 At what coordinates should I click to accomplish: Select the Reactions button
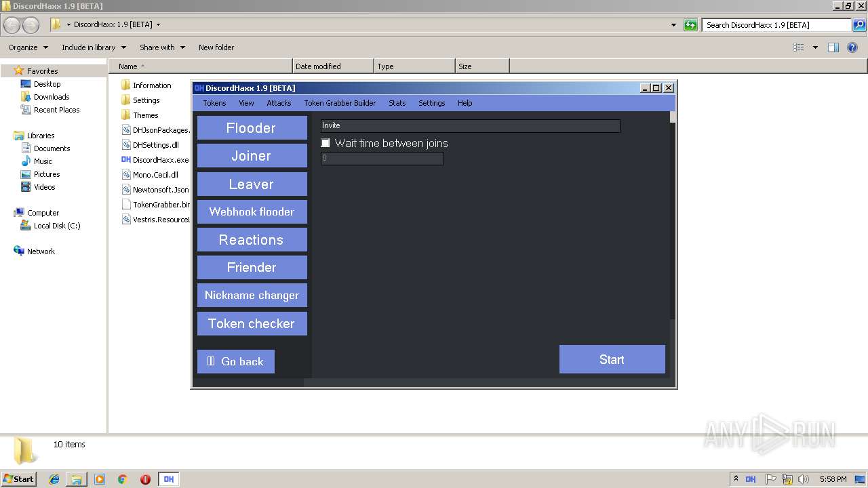tap(252, 240)
